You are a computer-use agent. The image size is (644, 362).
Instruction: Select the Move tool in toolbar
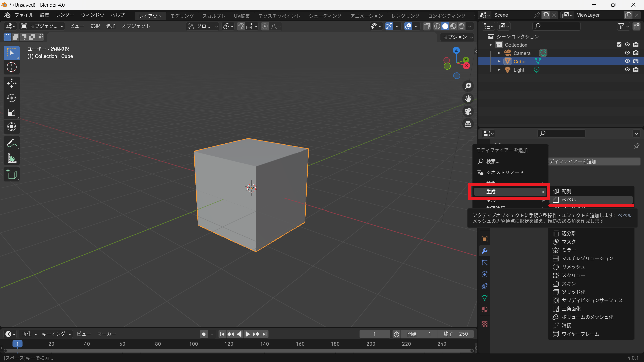click(x=12, y=83)
